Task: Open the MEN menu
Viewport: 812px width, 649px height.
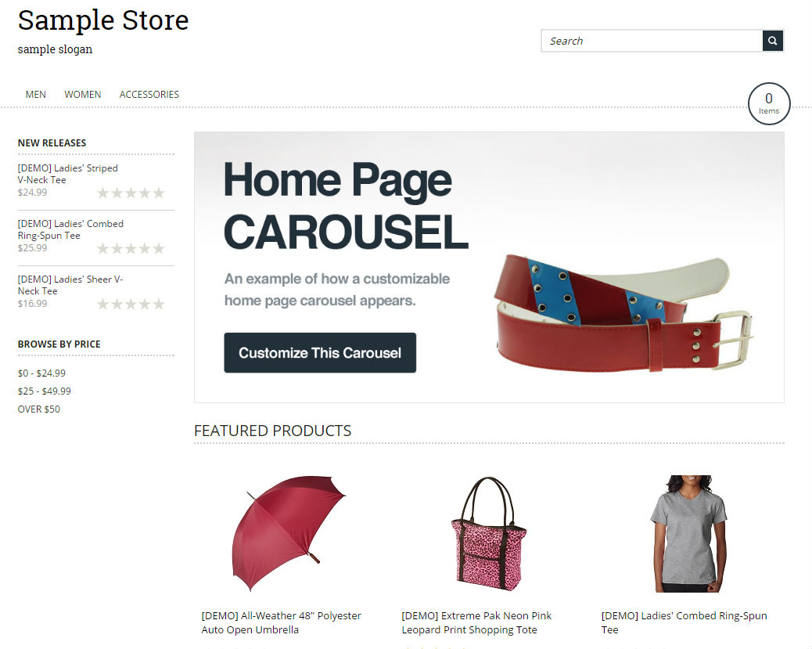Action: (x=36, y=95)
